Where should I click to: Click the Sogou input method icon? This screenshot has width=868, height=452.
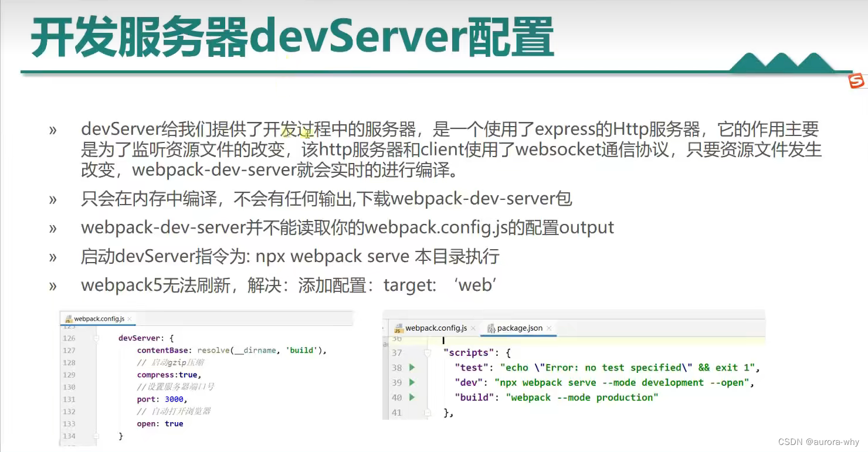[857, 81]
